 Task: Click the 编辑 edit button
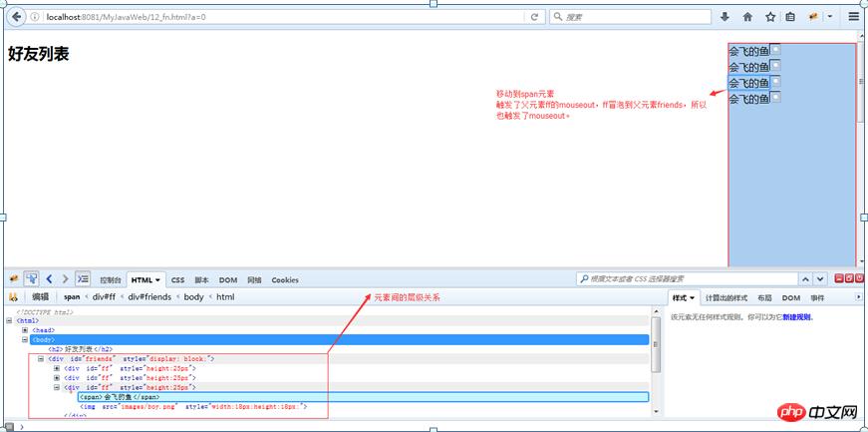pos(41,297)
